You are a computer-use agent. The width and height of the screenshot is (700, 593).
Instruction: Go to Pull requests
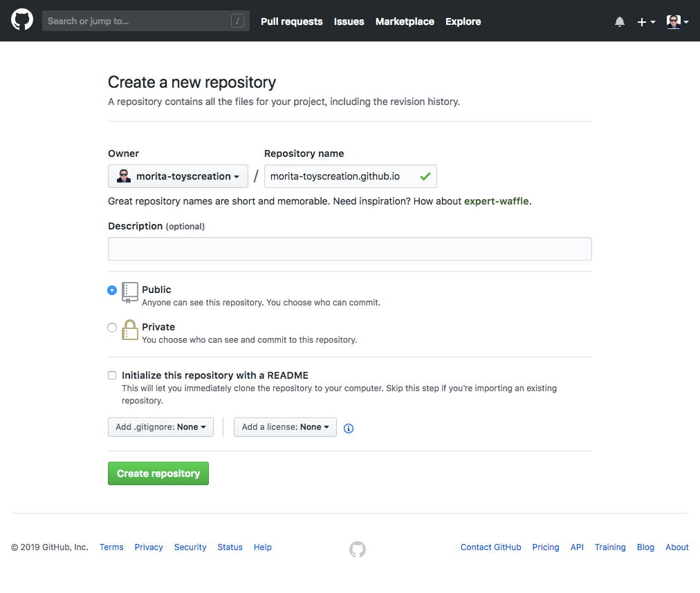click(x=291, y=21)
